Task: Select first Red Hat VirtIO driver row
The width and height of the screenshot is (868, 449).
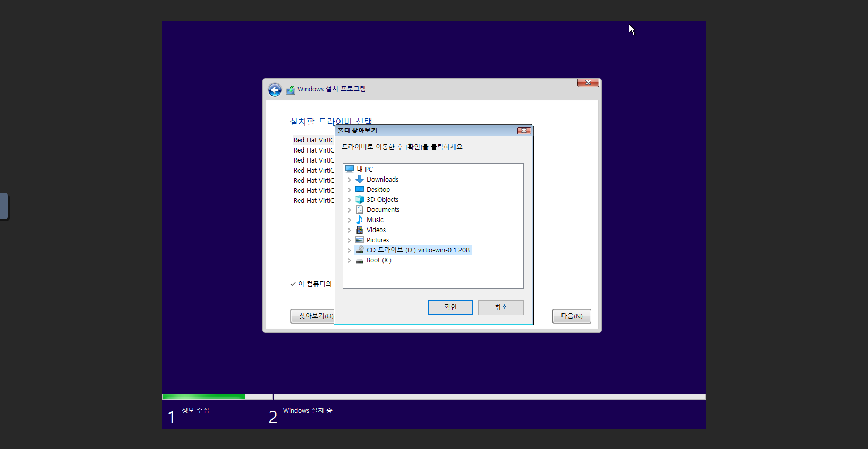Action: tap(313, 140)
